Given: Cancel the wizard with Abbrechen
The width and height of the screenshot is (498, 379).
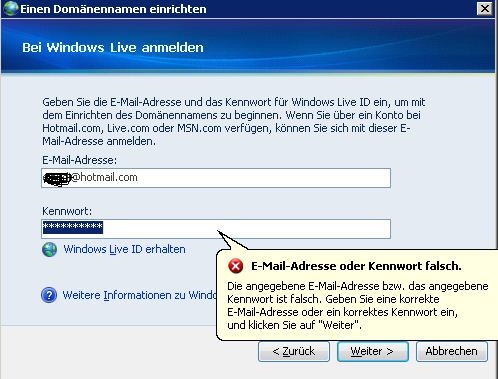Looking at the screenshot, I should tap(452, 351).
